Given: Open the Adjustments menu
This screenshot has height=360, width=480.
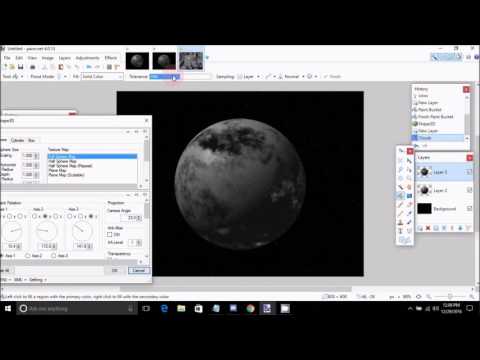Looking at the screenshot, I should tap(87, 58).
